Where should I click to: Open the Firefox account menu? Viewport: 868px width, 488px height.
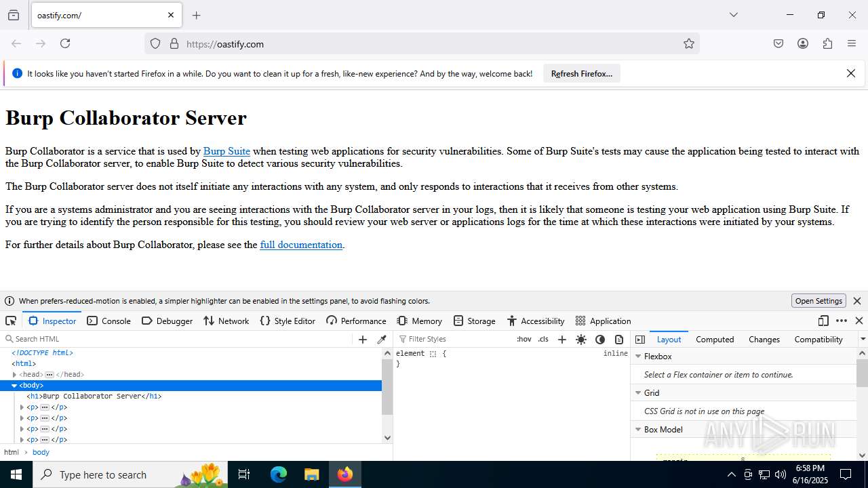pyautogui.click(x=803, y=44)
